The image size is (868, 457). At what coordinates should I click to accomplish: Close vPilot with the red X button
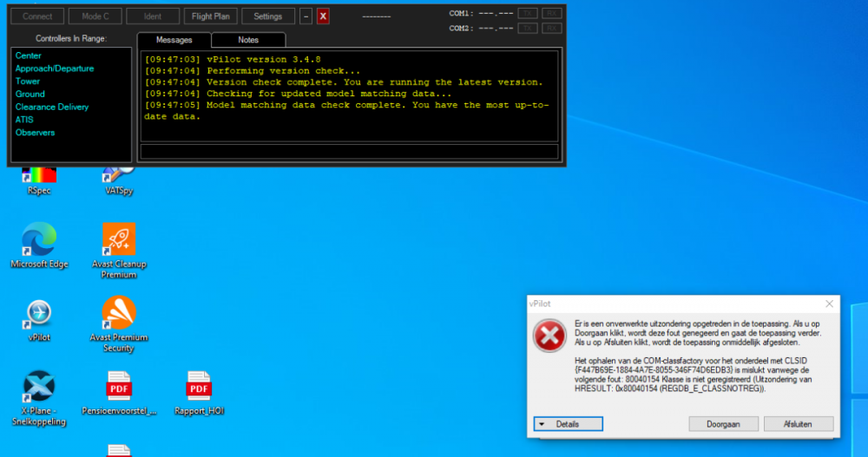click(x=323, y=16)
